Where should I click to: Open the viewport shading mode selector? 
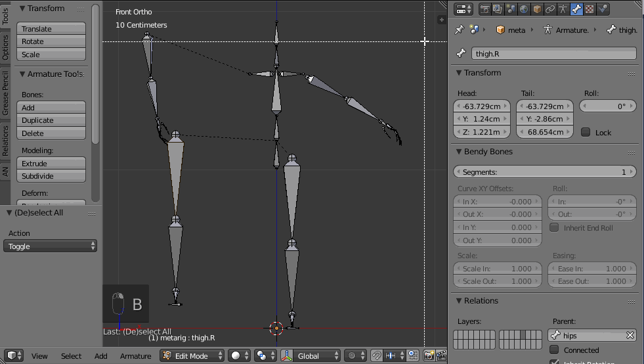(240, 355)
